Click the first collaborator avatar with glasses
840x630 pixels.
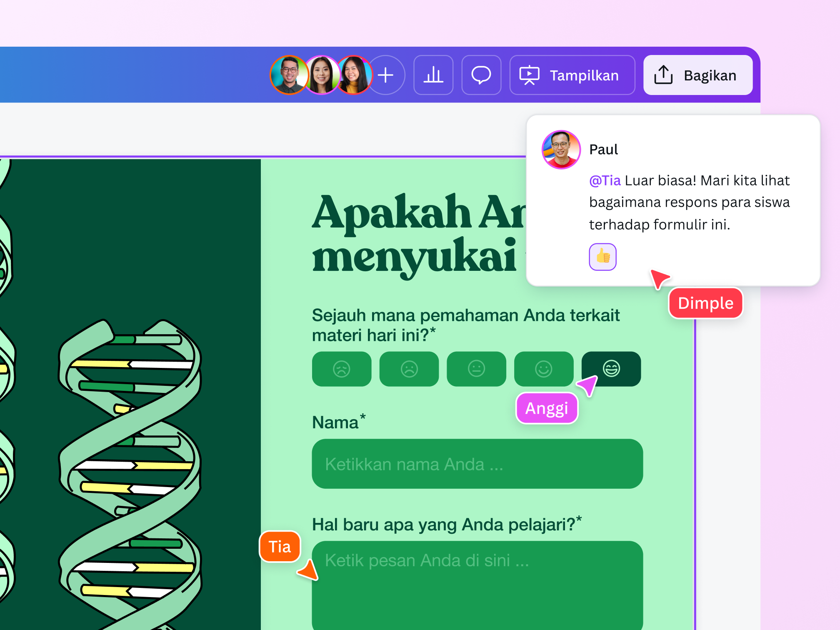[289, 75]
